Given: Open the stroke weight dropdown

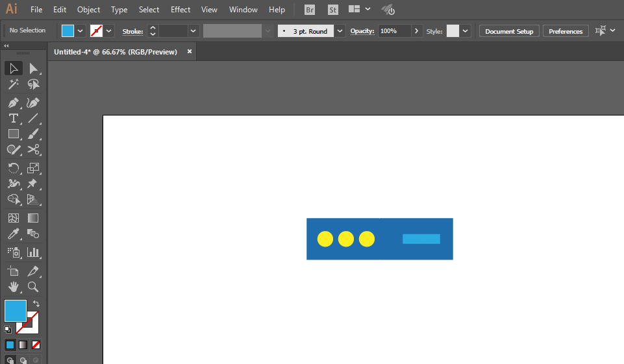Looking at the screenshot, I should tap(193, 31).
